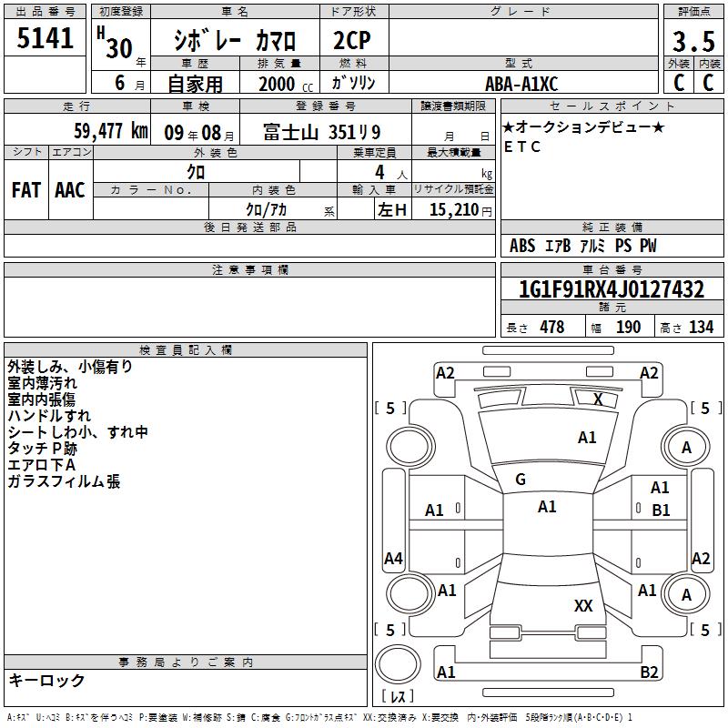728x728 pixels.
Task: Select the door shape value 2CP
Action: pos(352,40)
